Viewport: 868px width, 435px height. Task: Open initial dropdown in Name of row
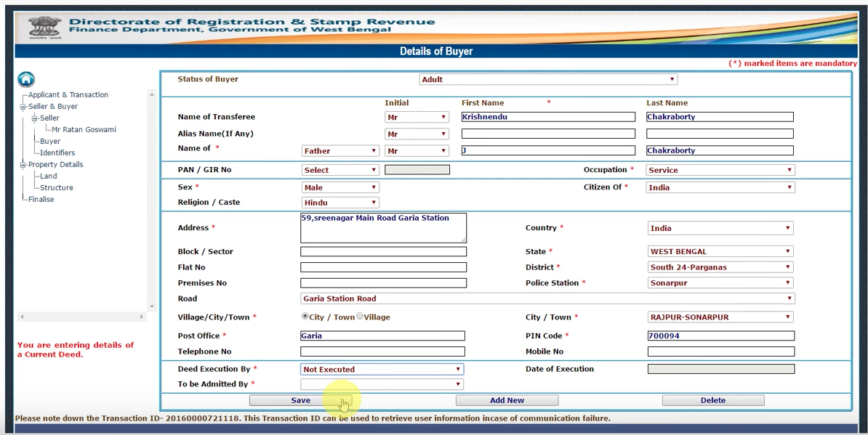click(417, 151)
